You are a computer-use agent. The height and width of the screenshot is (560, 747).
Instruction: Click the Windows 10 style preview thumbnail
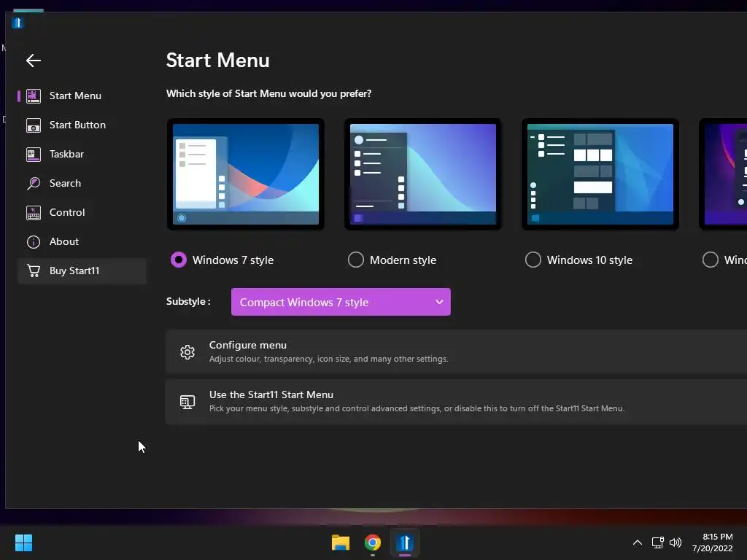click(x=600, y=174)
